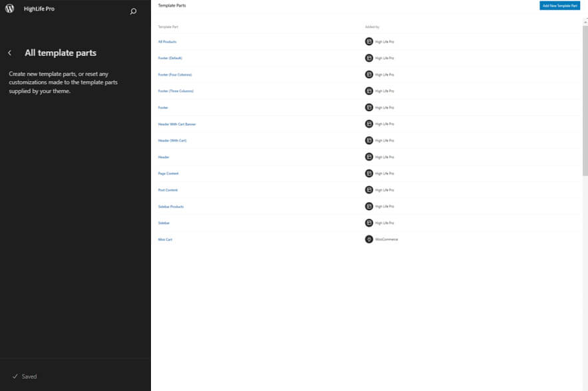This screenshot has height=391, width=588.
Task: Open the search magnifier icon
Action: point(133,11)
